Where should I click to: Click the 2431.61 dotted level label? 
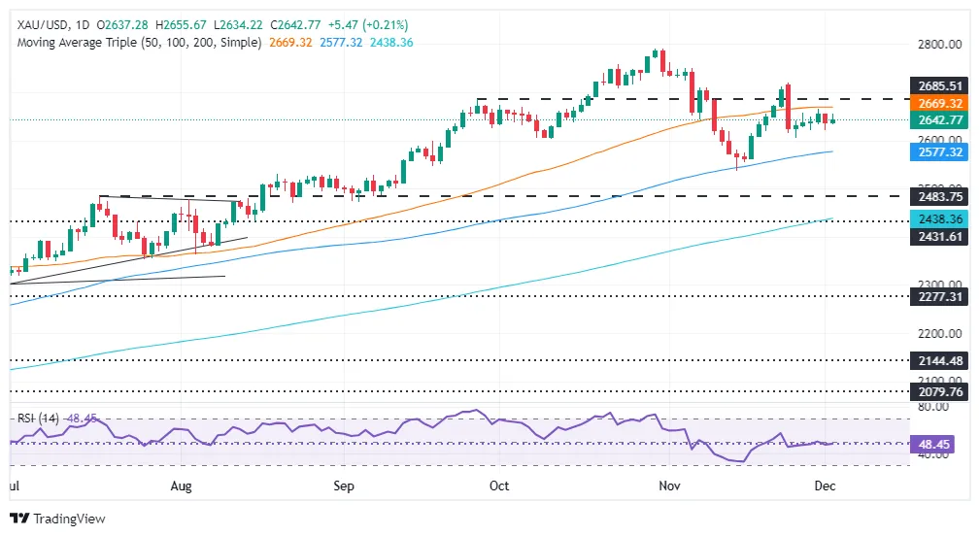coord(939,236)
